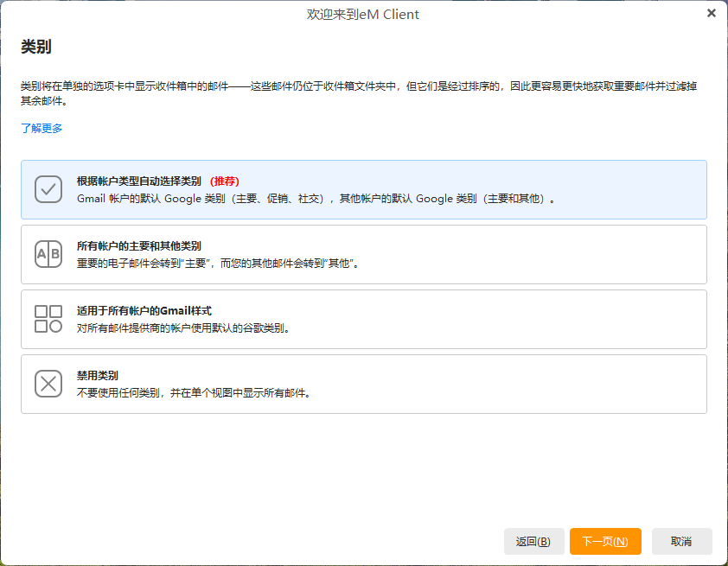The image size is (728, 566).
Task: Select 根据帐户类型自动选择类别 option title
Action: [x=139, y=181]
